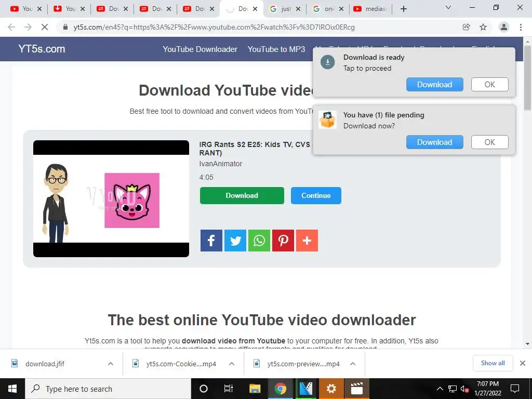Open Cortana circle icon in taskbar
Viewport: 532px width, 399px height.
(204, 389)
